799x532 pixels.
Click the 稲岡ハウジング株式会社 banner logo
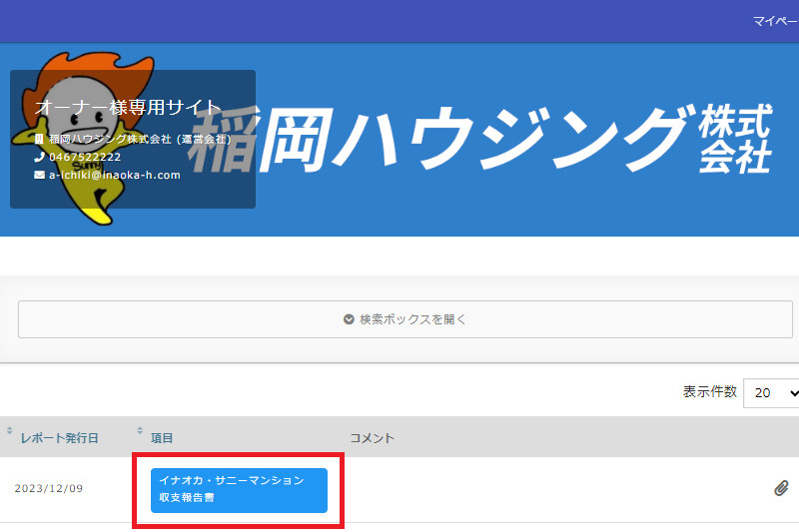click(480, 139)
